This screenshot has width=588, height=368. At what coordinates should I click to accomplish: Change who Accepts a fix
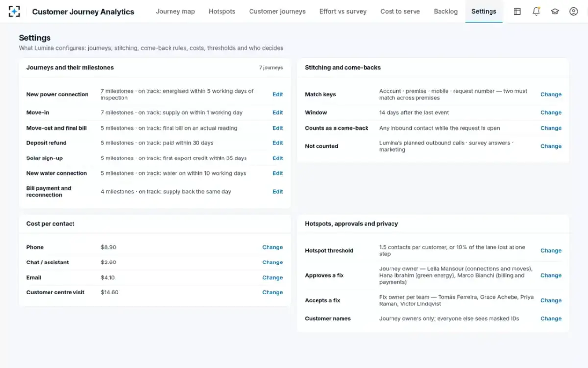tap(551, 300)
